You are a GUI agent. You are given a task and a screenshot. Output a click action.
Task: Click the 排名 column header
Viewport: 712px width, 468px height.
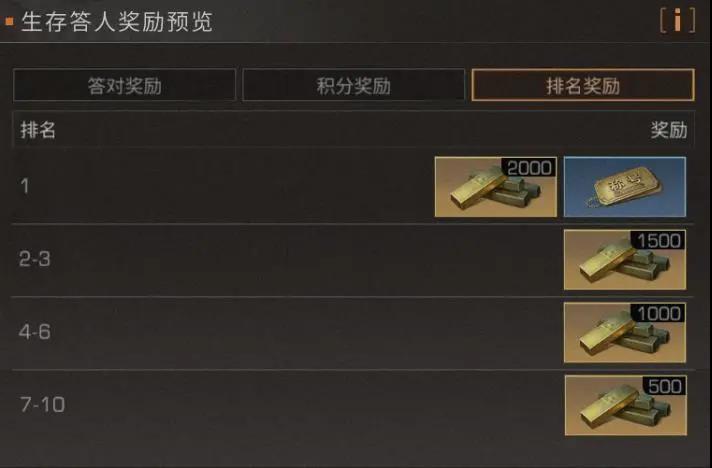tap(38, 130)
